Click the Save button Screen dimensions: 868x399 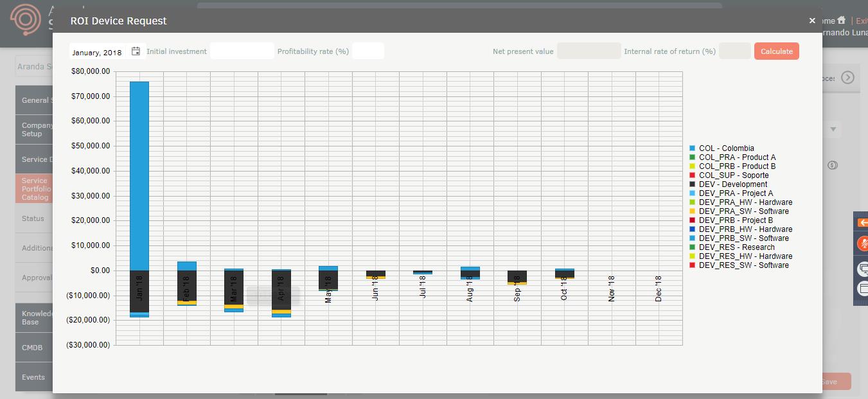click(x=836, y=382)
